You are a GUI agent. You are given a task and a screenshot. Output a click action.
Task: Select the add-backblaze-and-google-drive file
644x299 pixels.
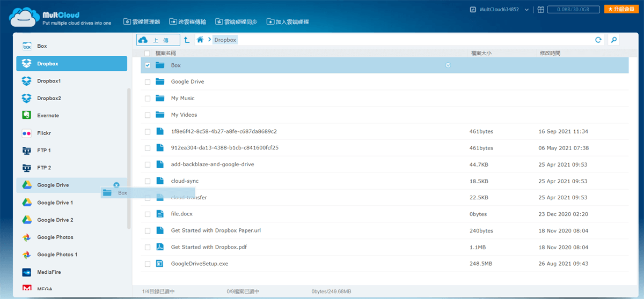pyautogui.click(x=213, y=165)
